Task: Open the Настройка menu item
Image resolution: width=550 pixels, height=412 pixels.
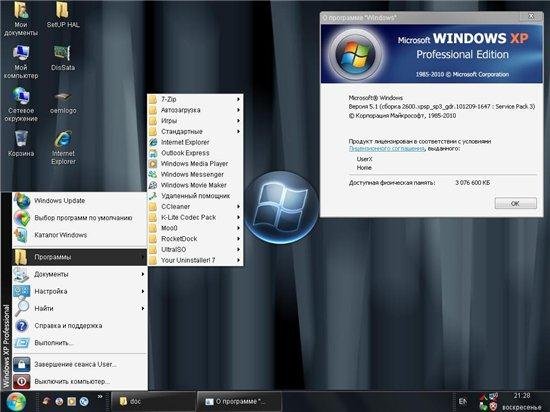Action: pyautogui.click(x=80, y=291)
